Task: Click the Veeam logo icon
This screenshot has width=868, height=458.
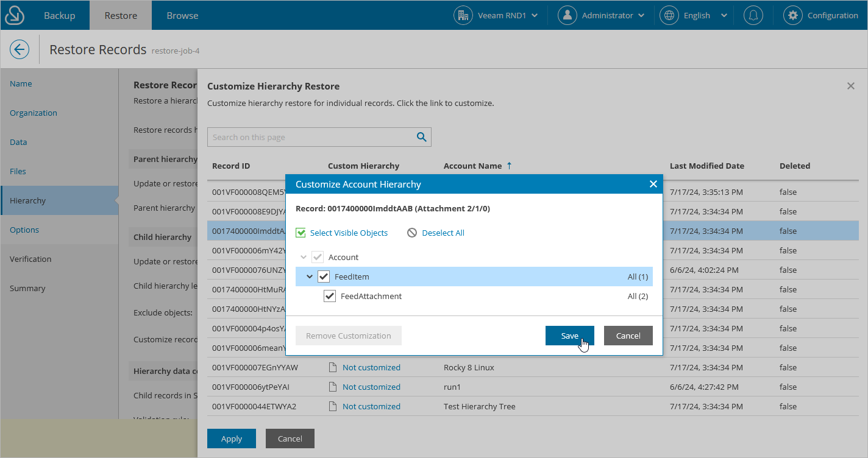Action: [14, 15]
